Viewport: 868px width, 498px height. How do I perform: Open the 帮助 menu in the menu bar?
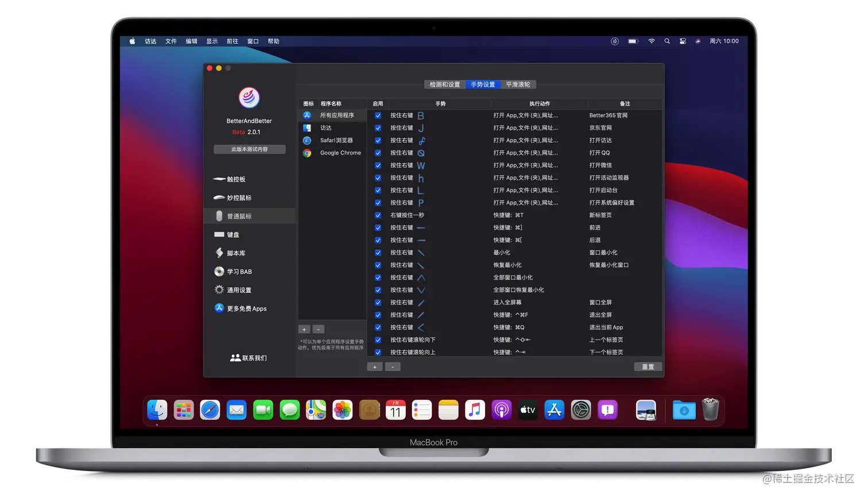pos(274,41)
